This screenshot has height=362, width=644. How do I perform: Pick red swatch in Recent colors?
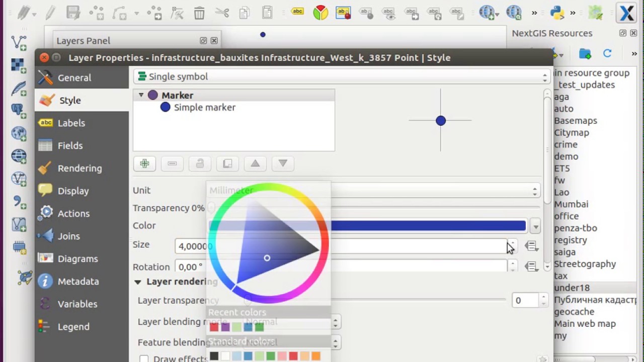[x=214, y=327]
